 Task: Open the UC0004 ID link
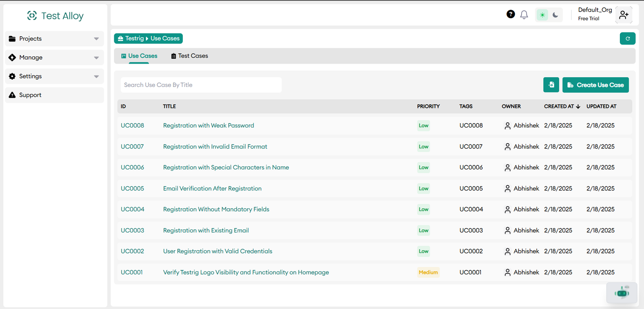pyautogui.click(x=132, y=209)
